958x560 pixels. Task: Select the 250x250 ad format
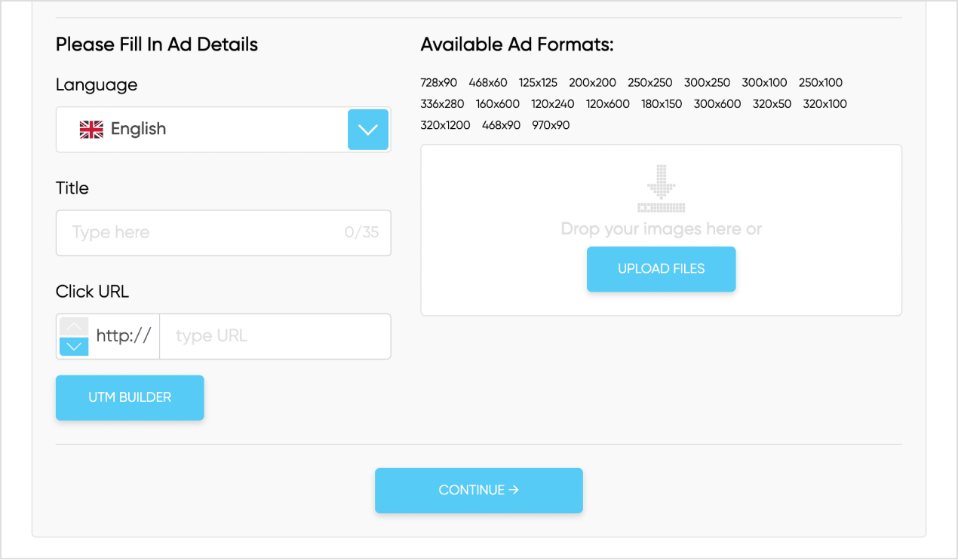tap(649, 83)
